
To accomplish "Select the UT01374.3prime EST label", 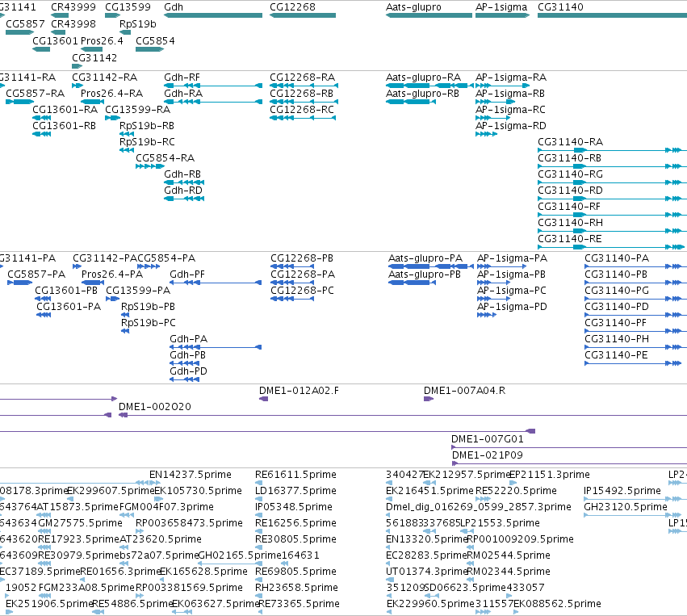I will [426, 572].
